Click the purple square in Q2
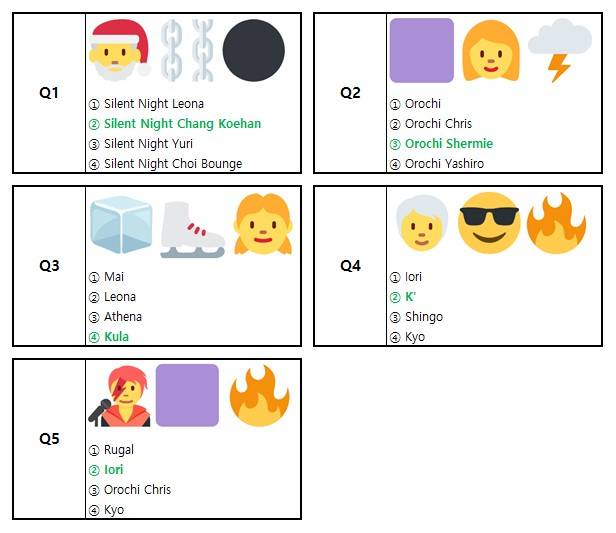Viewport: 616px width, 533px height. pos(421,50)
